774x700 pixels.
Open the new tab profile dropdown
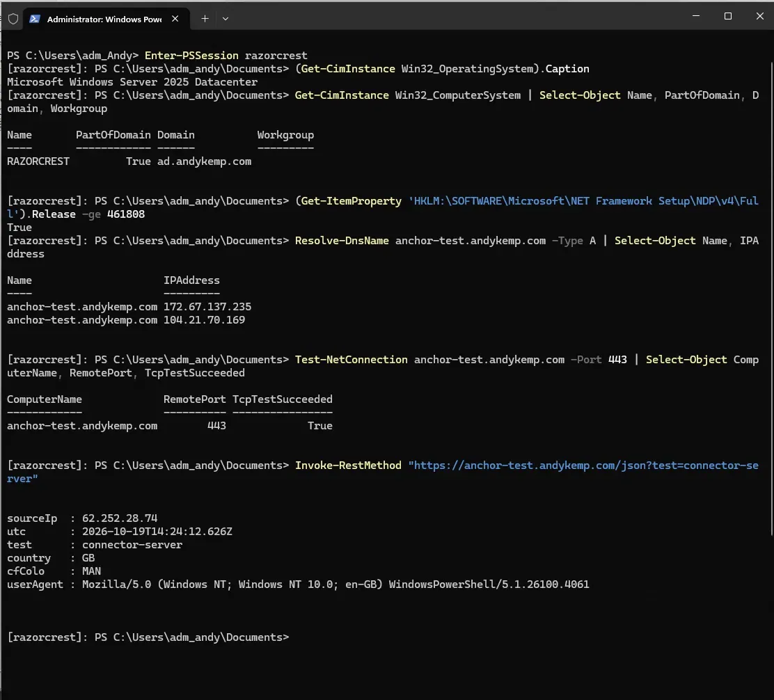tap(226, 19)
